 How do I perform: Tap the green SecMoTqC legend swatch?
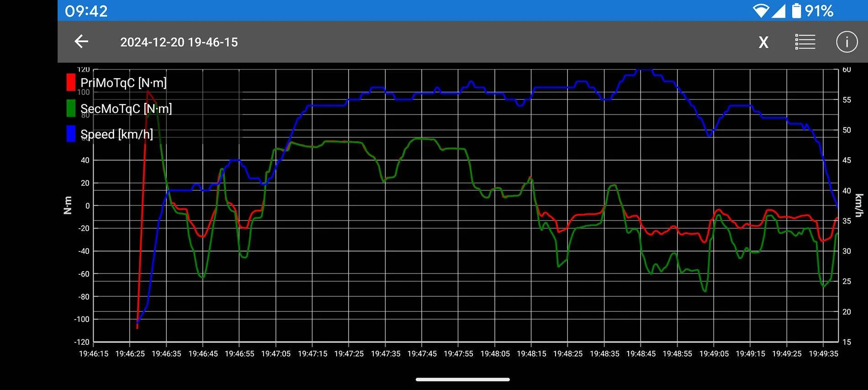pyautogui.click(x=71, y=108)
